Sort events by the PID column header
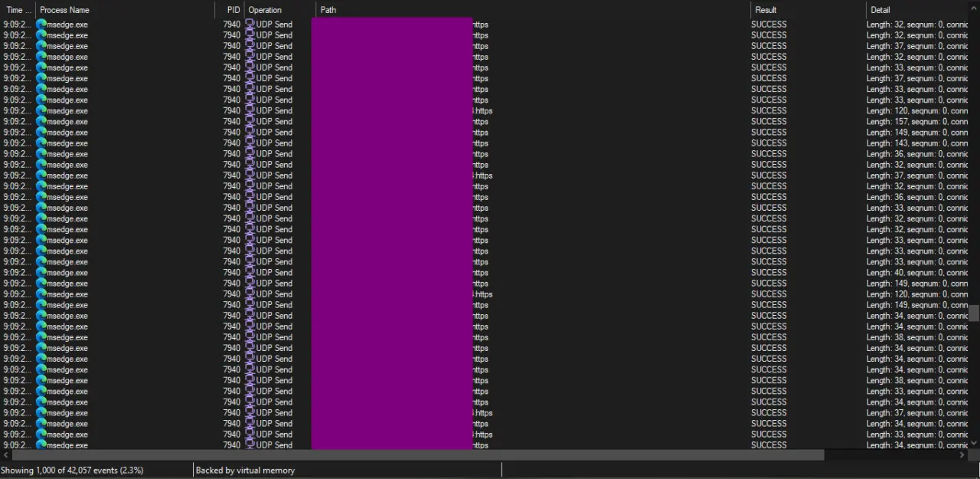Screen dimensions: 980x479 [x=230, y=10]
